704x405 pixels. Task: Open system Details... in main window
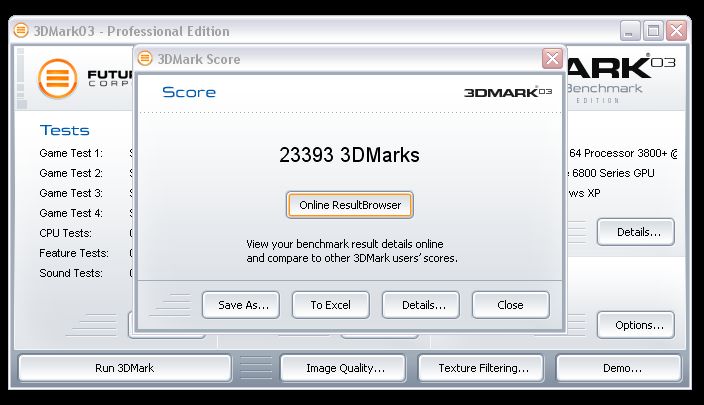(636, 232)
